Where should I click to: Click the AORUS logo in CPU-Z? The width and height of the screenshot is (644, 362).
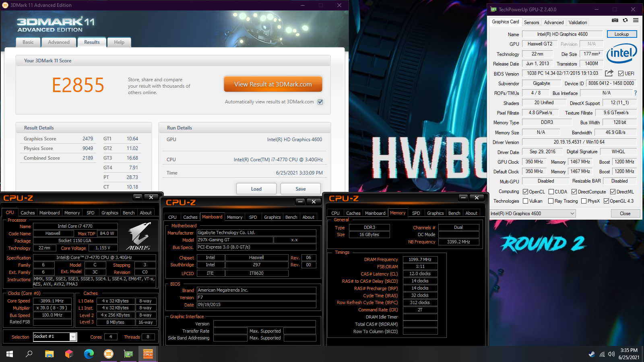pos(138,237)
